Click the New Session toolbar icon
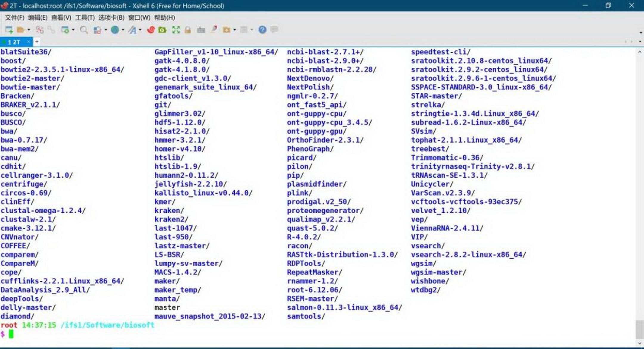The image size is (644, 349). pos(9,30)
